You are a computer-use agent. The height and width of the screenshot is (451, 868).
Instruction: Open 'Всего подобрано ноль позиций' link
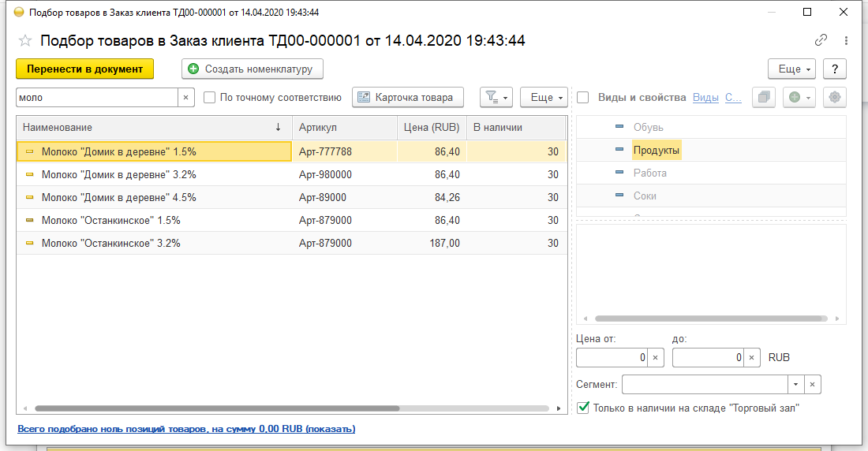tap(186, 429)
